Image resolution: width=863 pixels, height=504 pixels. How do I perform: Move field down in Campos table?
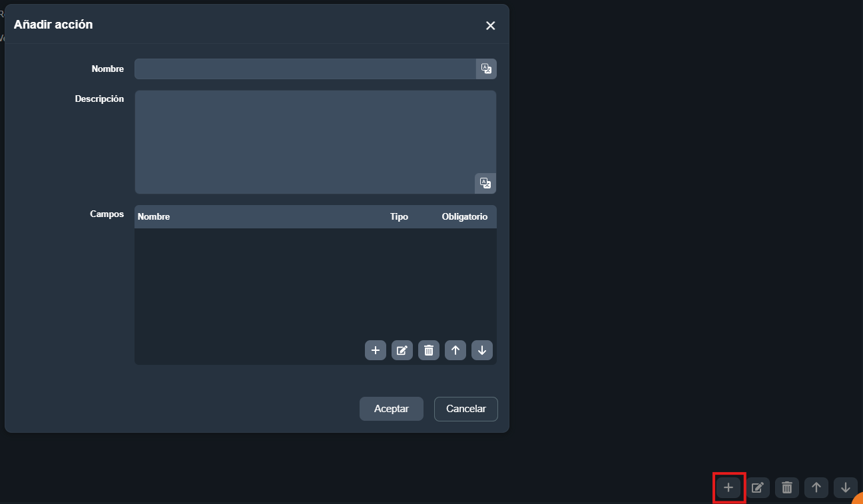click(482, 350)
